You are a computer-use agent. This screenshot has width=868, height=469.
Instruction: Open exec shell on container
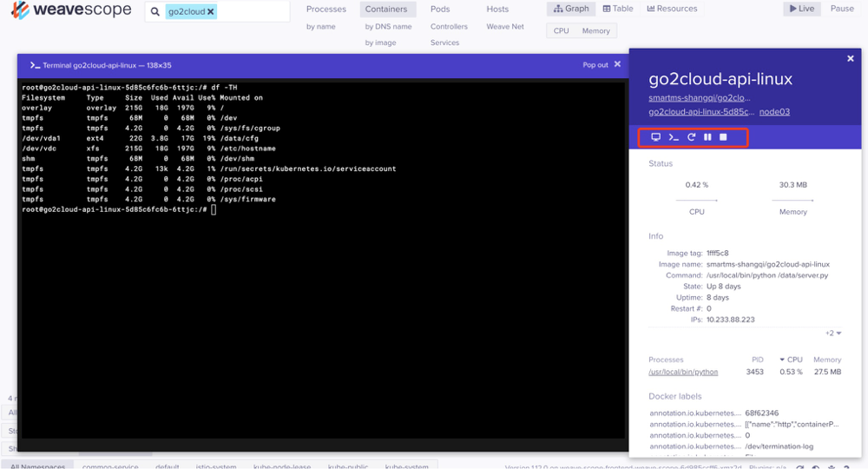pos(674,137)
